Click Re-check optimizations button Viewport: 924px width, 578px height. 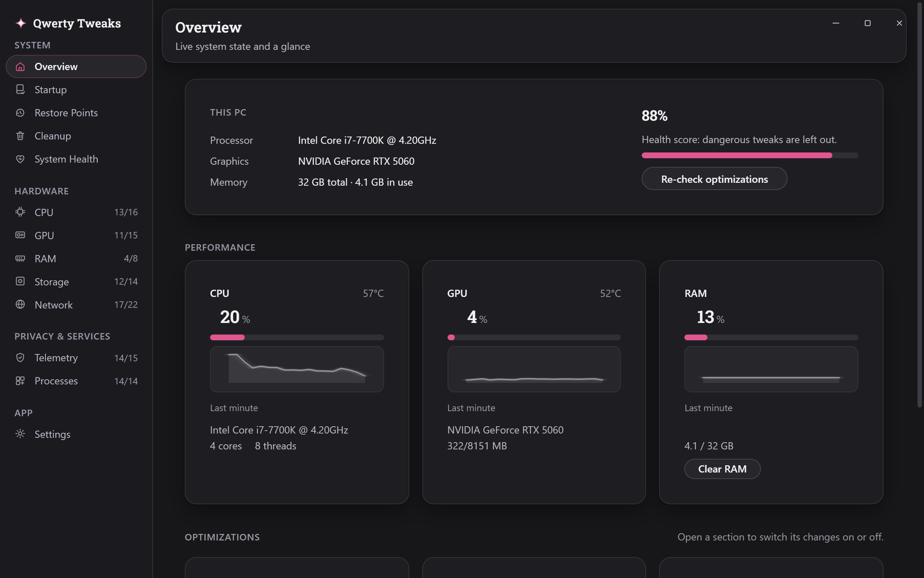[714, 179]
